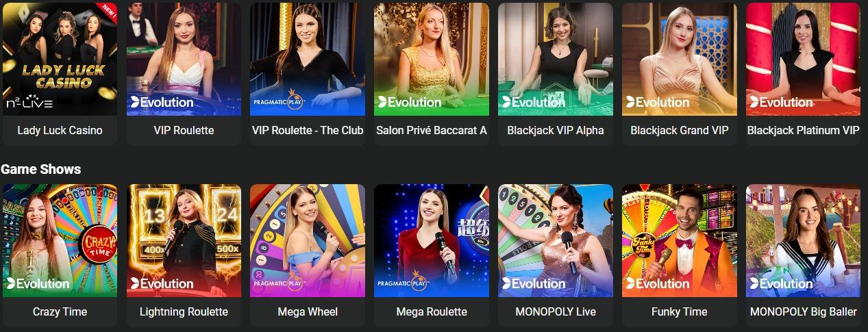Launch the Lightning Roulette game image

[184, 240]
